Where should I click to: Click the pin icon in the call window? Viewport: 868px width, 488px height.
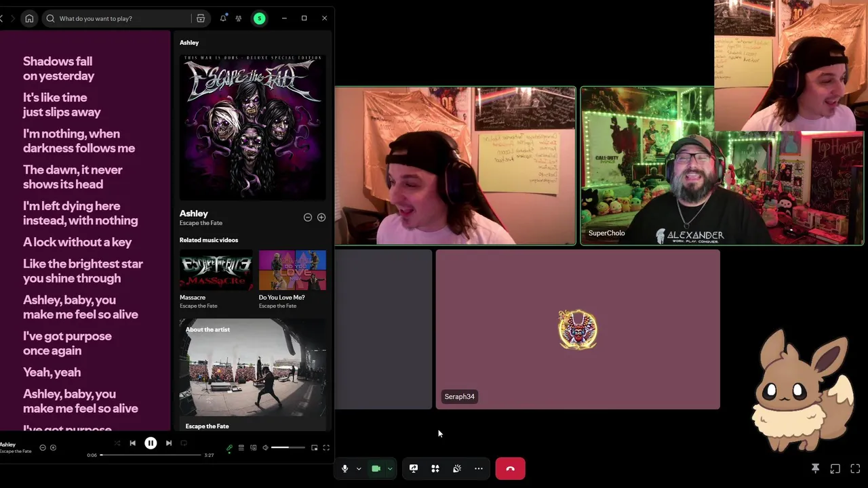point(816,468)
